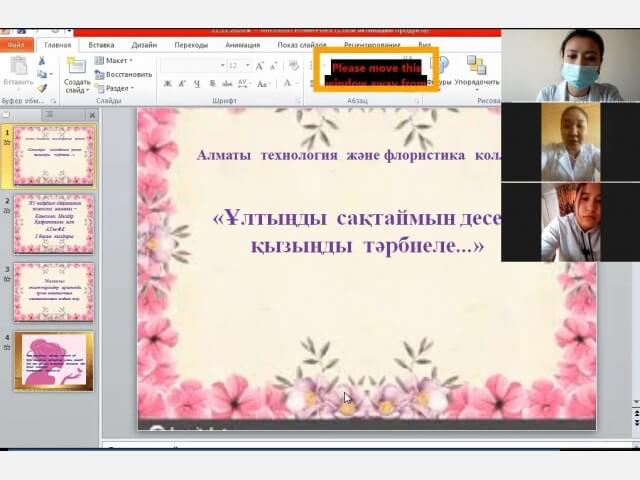Switch to the Переходы tab
The height and width of the screenshot is (480, 640).
click(x=191, y=45)
